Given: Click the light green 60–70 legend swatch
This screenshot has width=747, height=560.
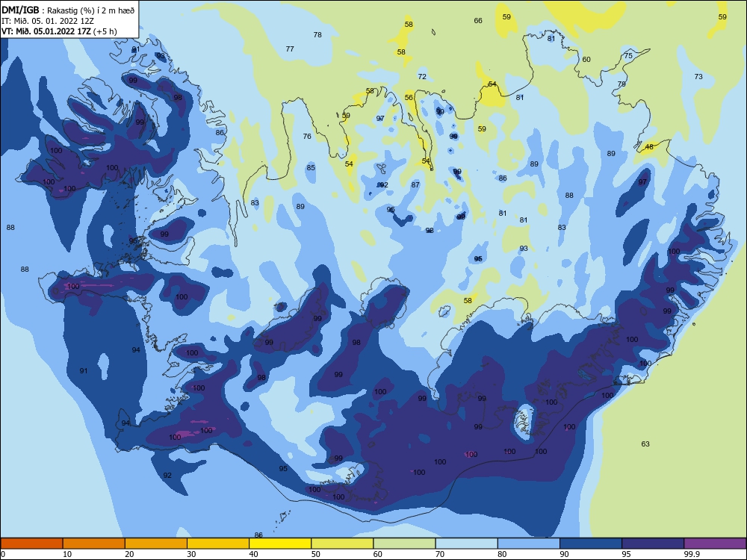Looking at the screenshot, I should [x=404, y=544].
